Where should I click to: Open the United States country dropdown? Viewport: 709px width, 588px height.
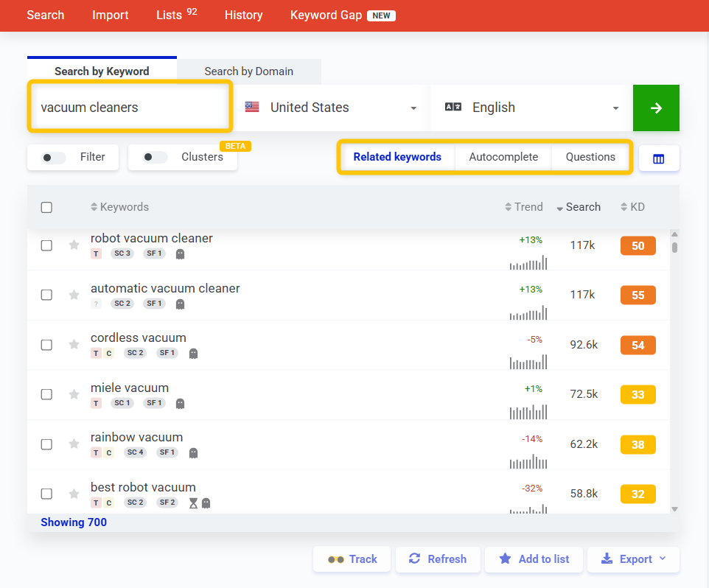tap(331, 108)
